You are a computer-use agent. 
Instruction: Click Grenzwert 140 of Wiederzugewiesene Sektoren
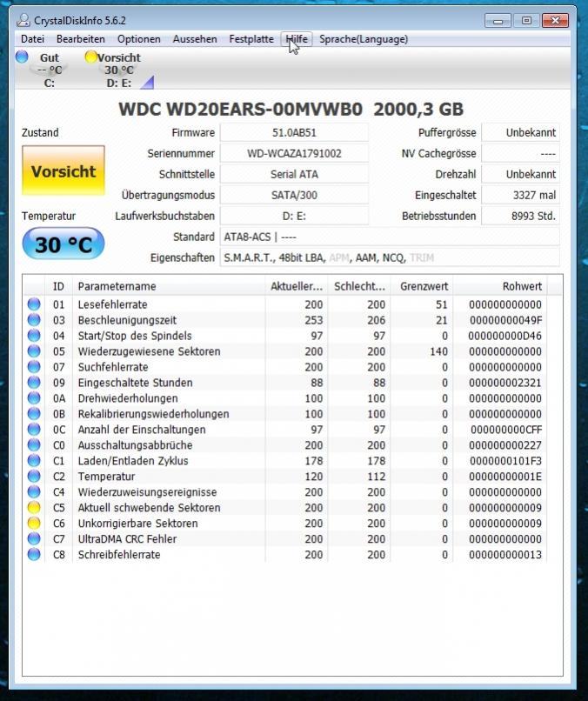(x=438, y=351)
